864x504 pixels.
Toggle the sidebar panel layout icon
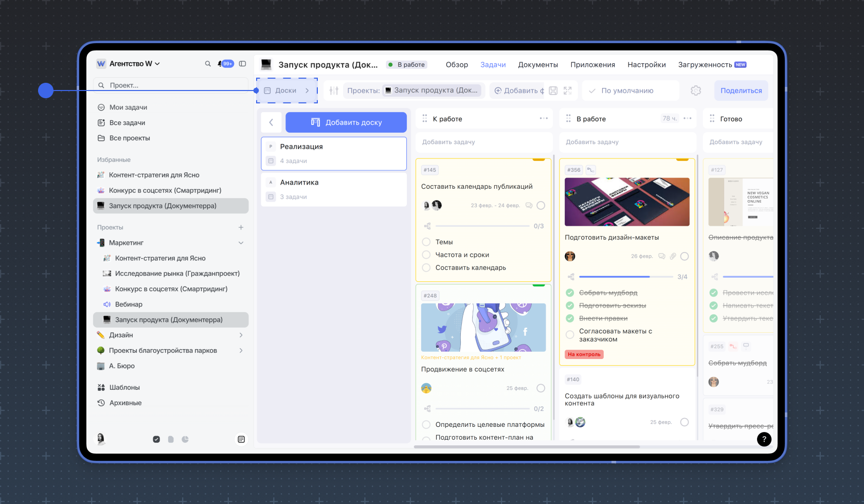tap(243, 64)
